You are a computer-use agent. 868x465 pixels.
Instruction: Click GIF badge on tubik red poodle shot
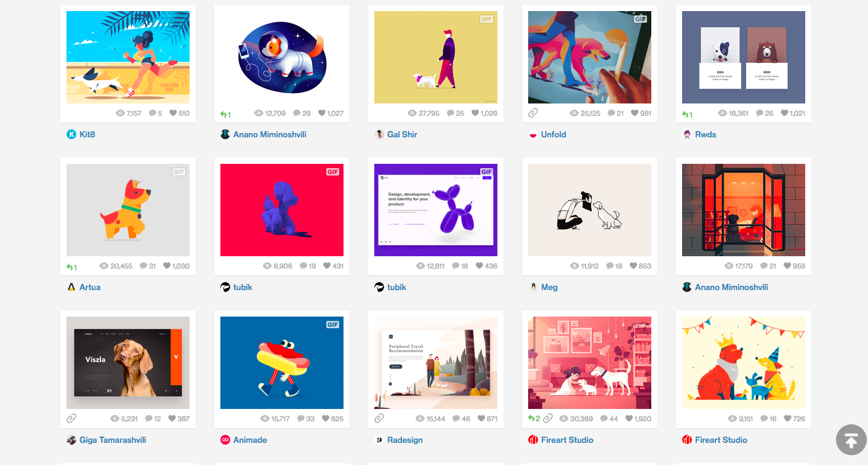pos(333,172)
